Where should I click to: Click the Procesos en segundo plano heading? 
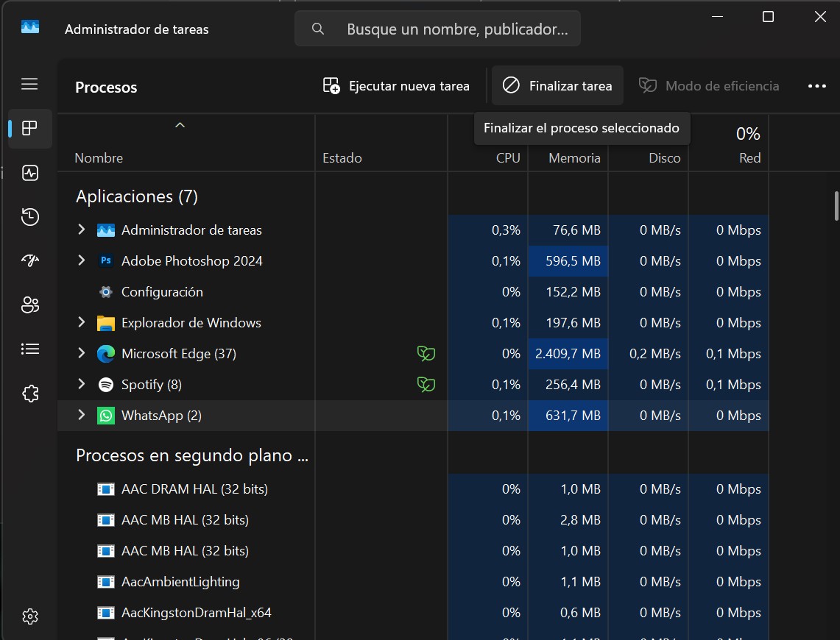click(192, 455)
